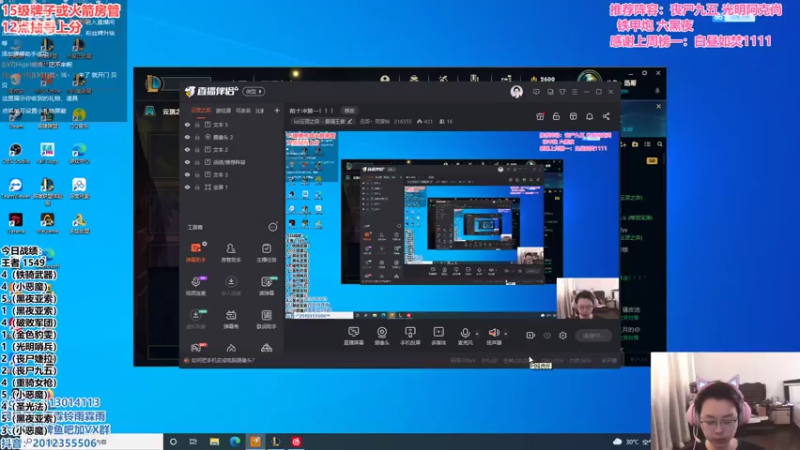Image resolution: width=800 pixels, height=450 pixels.
Task: Add 手机投屏 phone casting source
Action: pyautogui.click(x=410, y=336)
